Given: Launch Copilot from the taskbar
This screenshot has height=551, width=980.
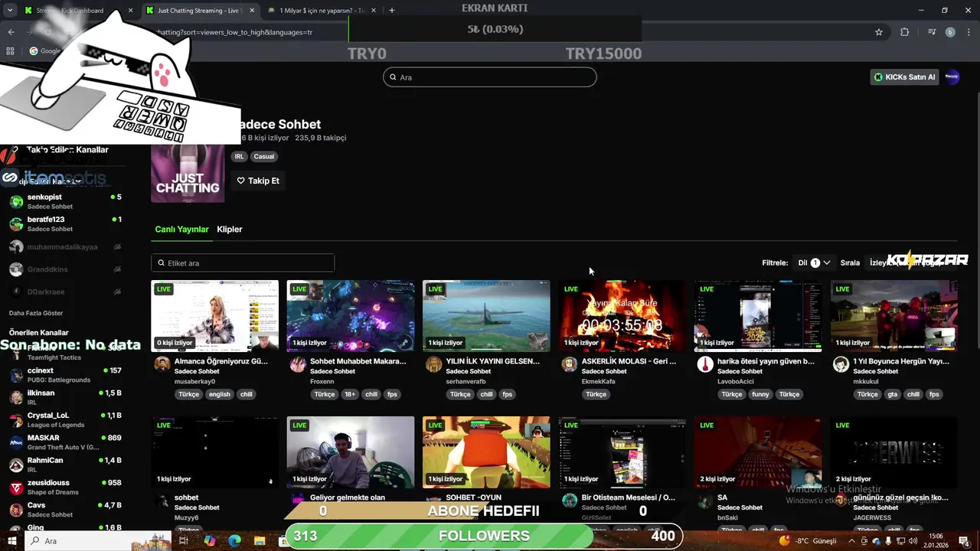Looking at the screenshot, I should pos(209,540).
